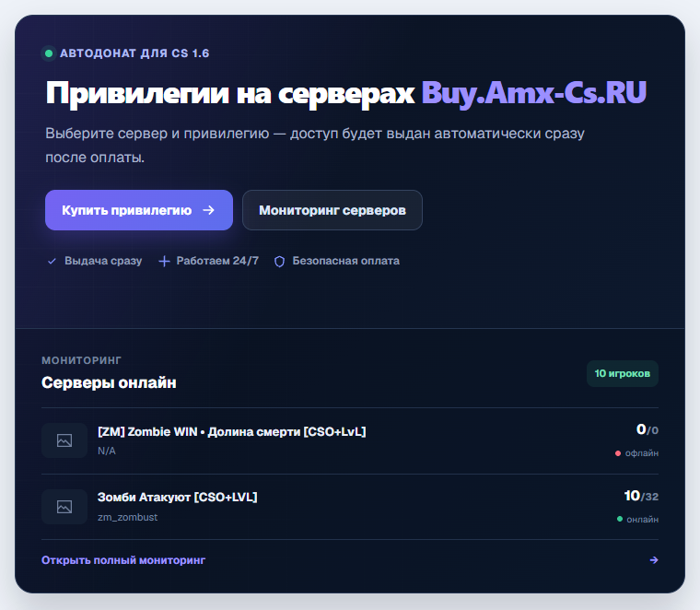
Task: Click the red offline status dot
Action: tap(618, 453)
